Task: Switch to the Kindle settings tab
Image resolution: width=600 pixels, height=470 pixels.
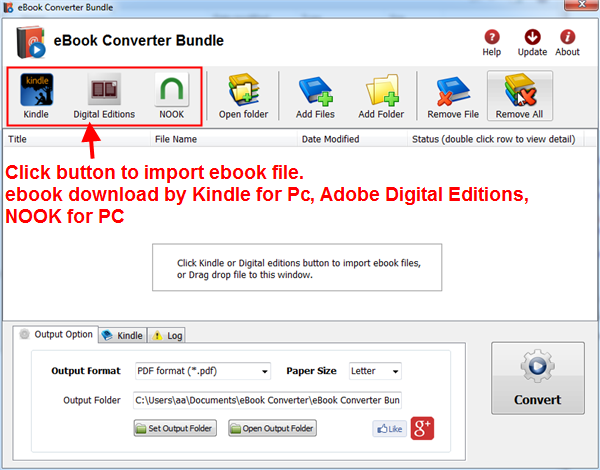Action: (x=123, y=335)
